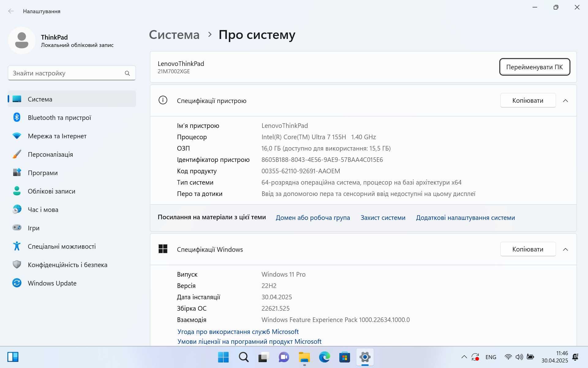Screen dimensions: 588x368
Task: Click the Settings gear on the taskbar
Action: pyautogui.click(x=365, y=357)
